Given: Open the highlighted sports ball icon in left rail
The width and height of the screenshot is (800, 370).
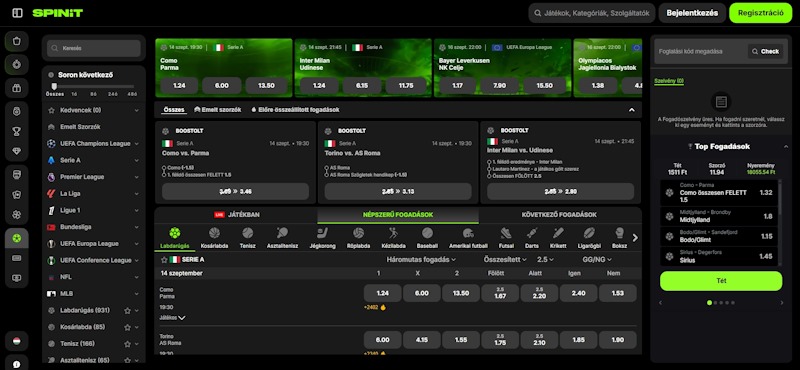Looking at the screenshot, I should (x=17, y=238).
